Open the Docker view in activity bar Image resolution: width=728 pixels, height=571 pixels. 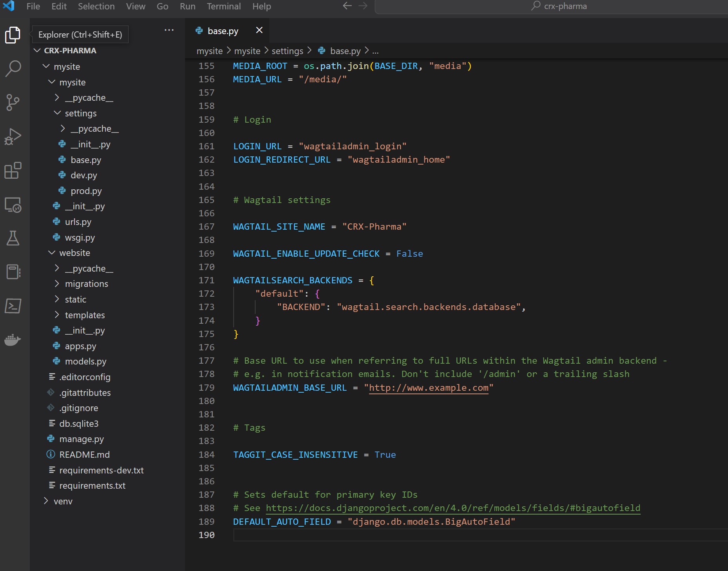coord(13,340)
